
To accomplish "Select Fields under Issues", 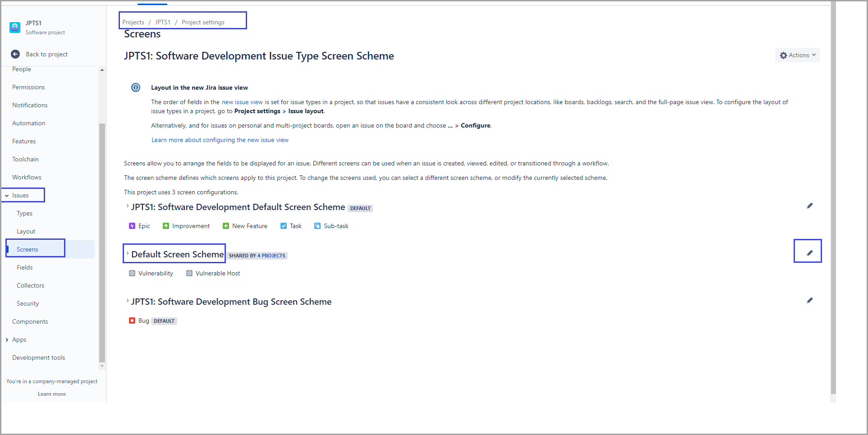I will [24, 267].
